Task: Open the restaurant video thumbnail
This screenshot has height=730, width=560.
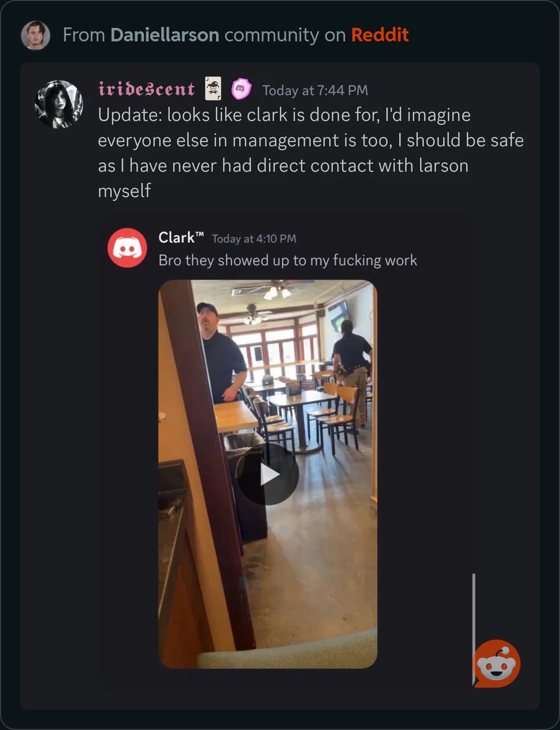Action: 268,474
